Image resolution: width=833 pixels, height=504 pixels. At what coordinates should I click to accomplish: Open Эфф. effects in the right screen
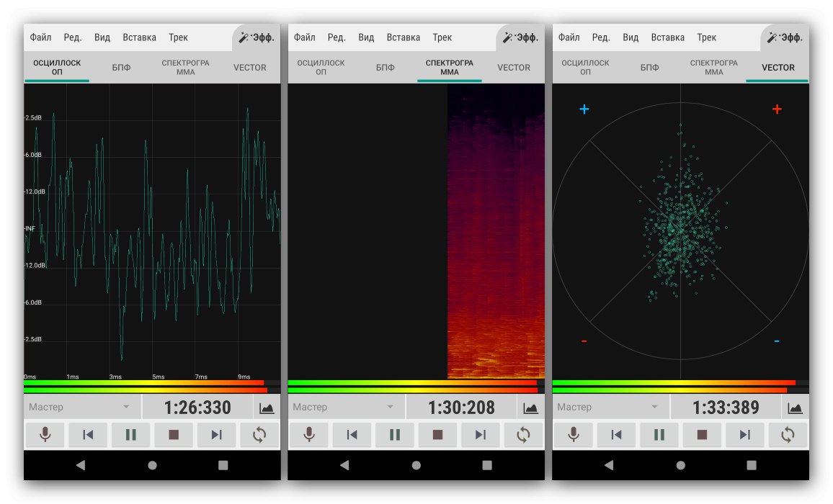[x=785, y=37]
